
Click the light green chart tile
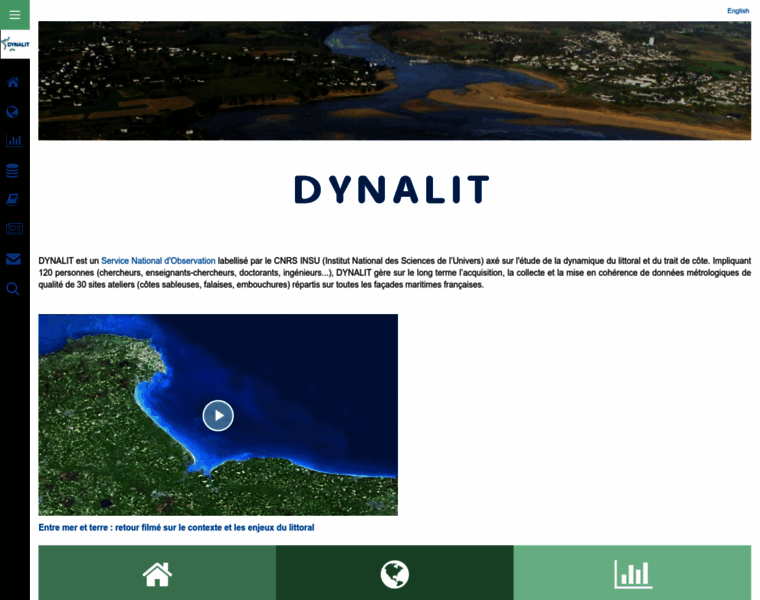tap(633, 573)
